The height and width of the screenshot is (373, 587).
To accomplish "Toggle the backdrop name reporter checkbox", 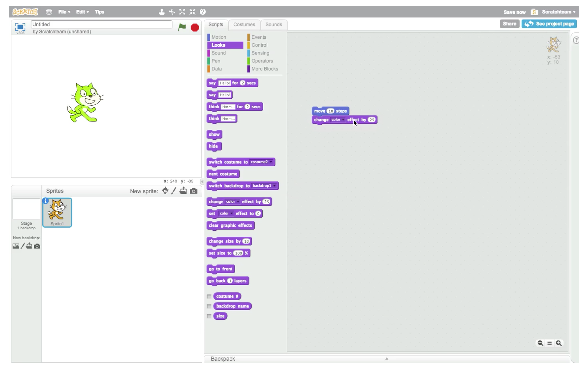I will [x=209, y=306].
